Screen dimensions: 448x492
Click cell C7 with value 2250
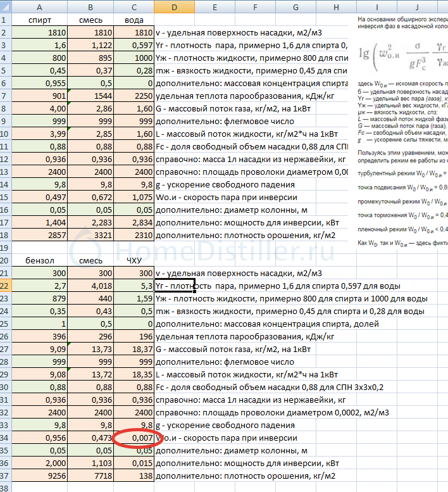coord(134,96)
